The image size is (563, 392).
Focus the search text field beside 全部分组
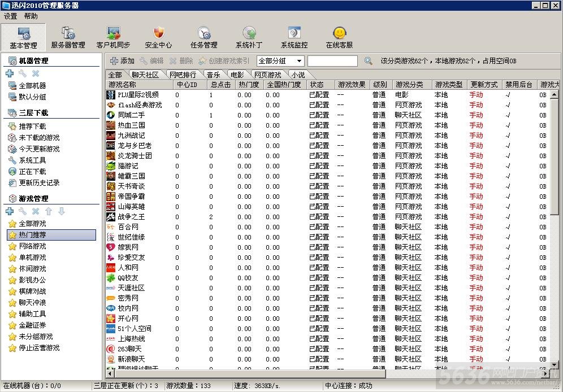point(332,61)
